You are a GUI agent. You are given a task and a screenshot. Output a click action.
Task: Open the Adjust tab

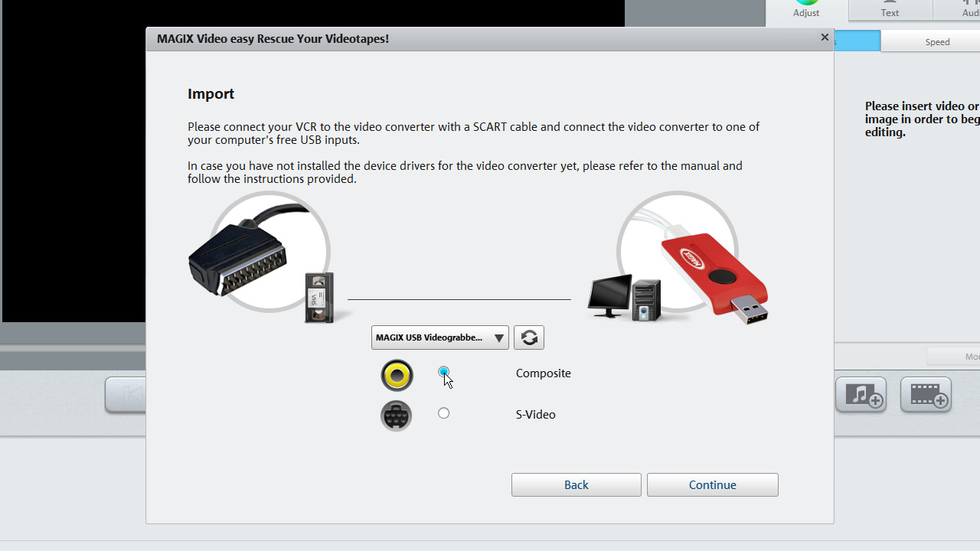806,11
